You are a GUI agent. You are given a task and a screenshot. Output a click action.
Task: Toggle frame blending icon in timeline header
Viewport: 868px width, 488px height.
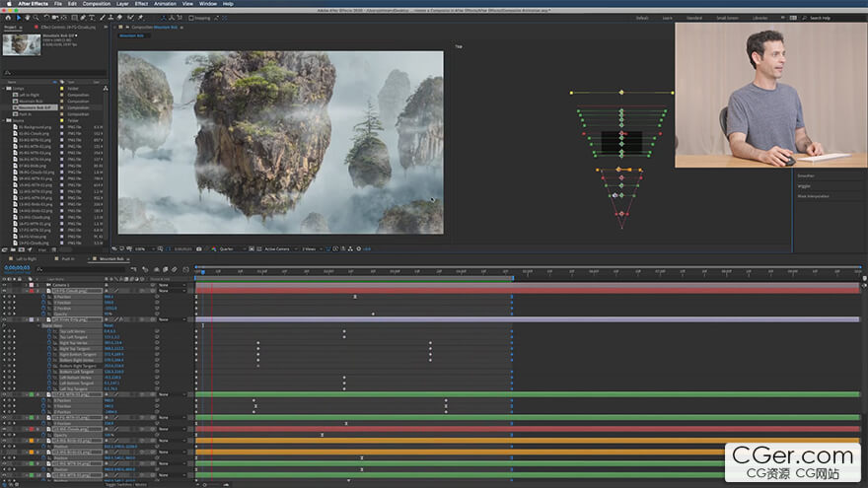[x=165, y=269]
